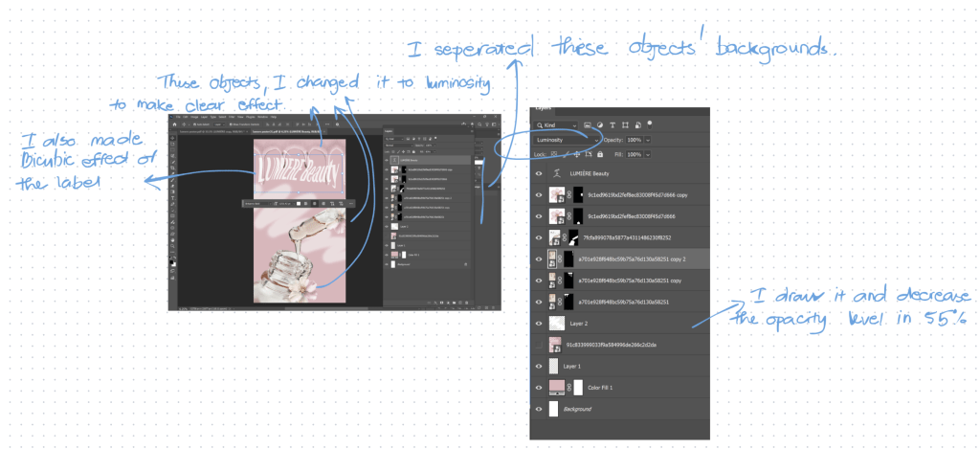
Task: Click the Opacity 100% value field
Action: [633, 140]
